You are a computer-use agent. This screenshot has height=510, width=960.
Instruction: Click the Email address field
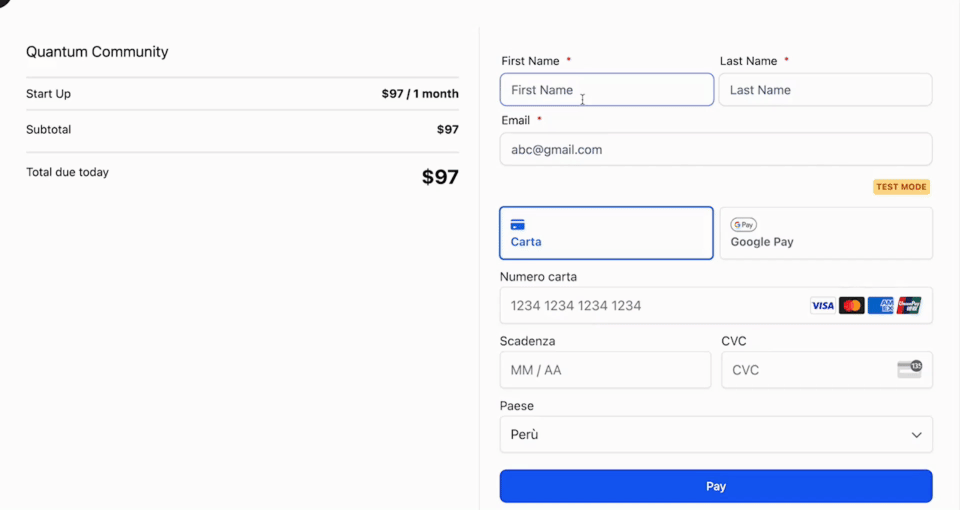click(716, 149)
